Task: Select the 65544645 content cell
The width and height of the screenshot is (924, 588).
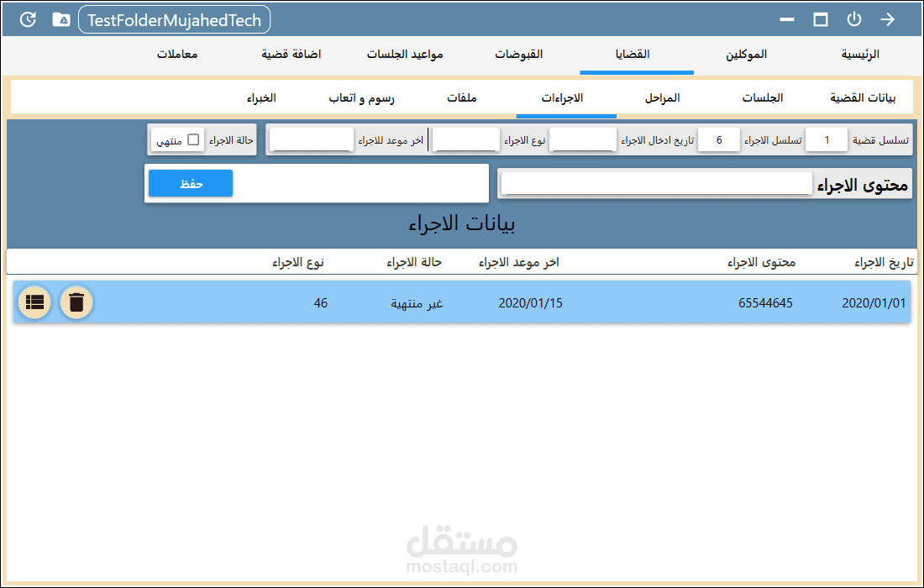Action: pyautogui.click(x=765, y=303)
